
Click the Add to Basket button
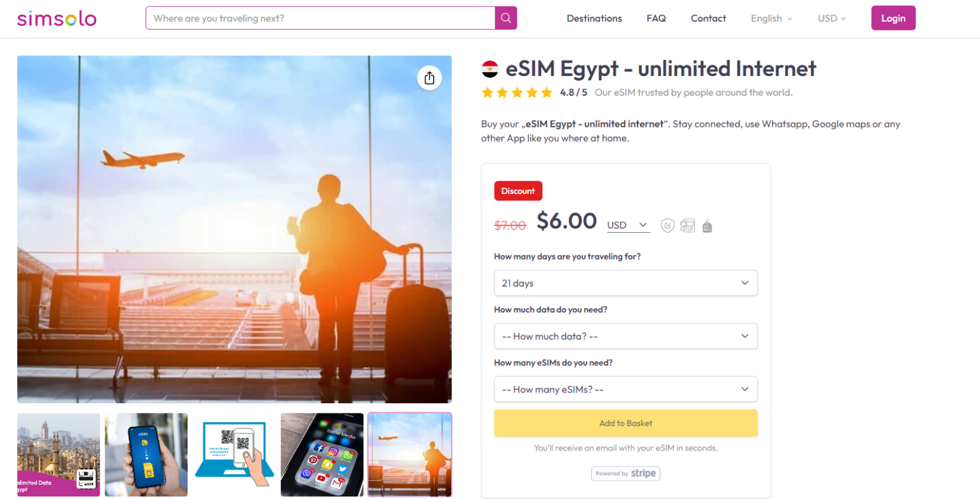pyautogui.click(x=625, y=423)
